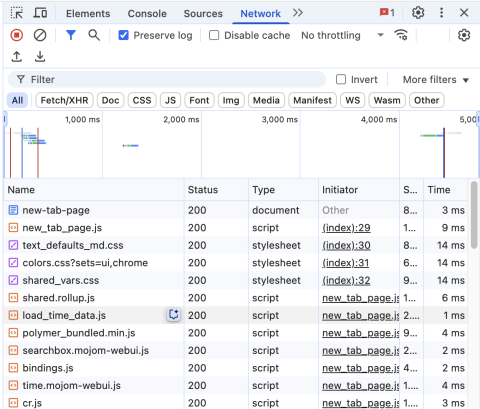Image resolution: width=480 pixels, height=409 pixels.
Task: Open the (index):29 initiator link
Action: (346, 228)
